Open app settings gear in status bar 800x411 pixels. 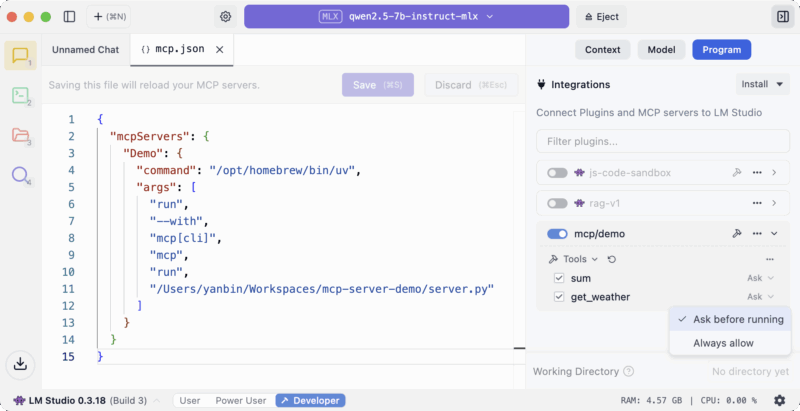pos(779,400)
